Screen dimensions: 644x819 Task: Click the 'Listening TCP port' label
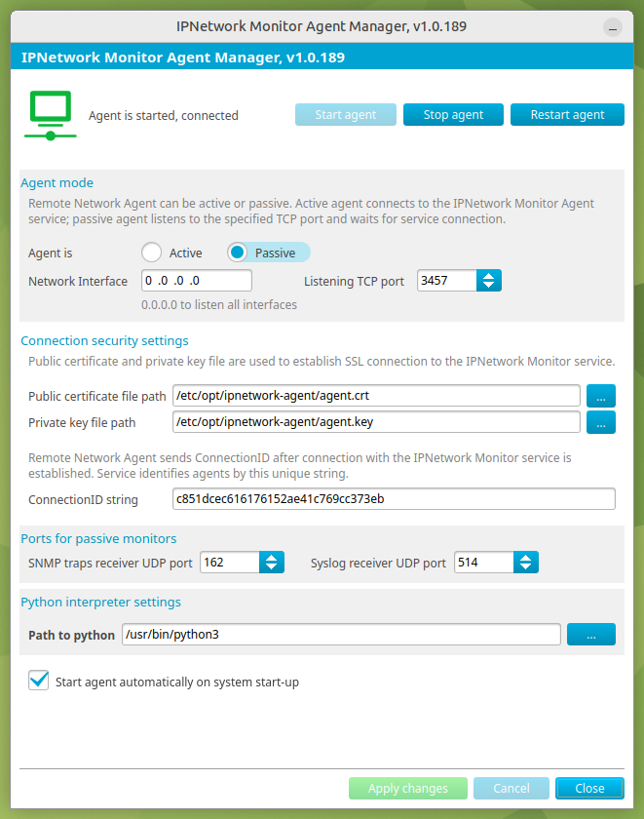point(354,282)
